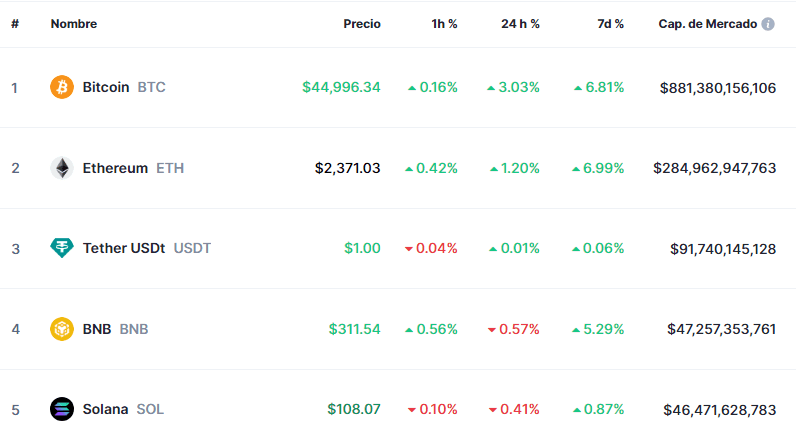The width and height of the screenshot is (796, 448).
Task: Sort by the # rank column header
Action: click(15, 24)
